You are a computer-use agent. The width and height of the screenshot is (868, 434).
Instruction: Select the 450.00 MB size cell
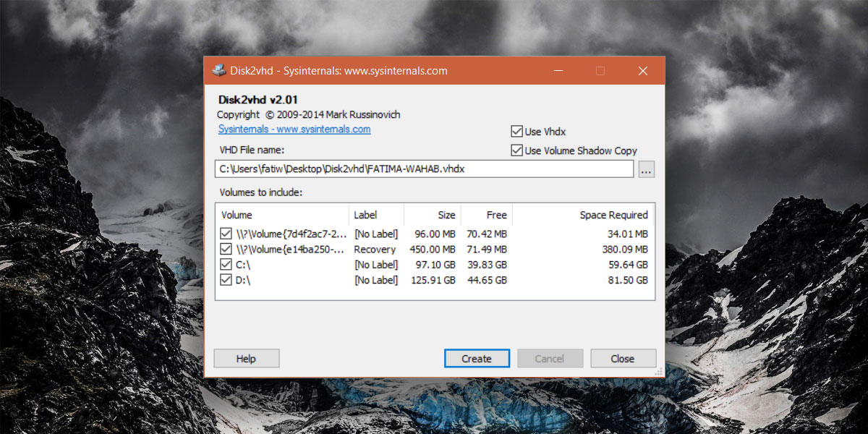point(432,250)
